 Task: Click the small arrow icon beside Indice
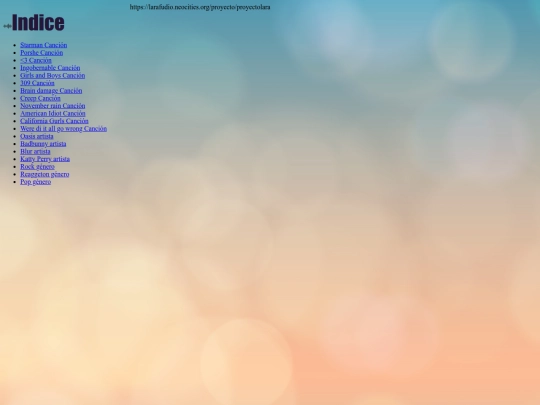[7, 26]
